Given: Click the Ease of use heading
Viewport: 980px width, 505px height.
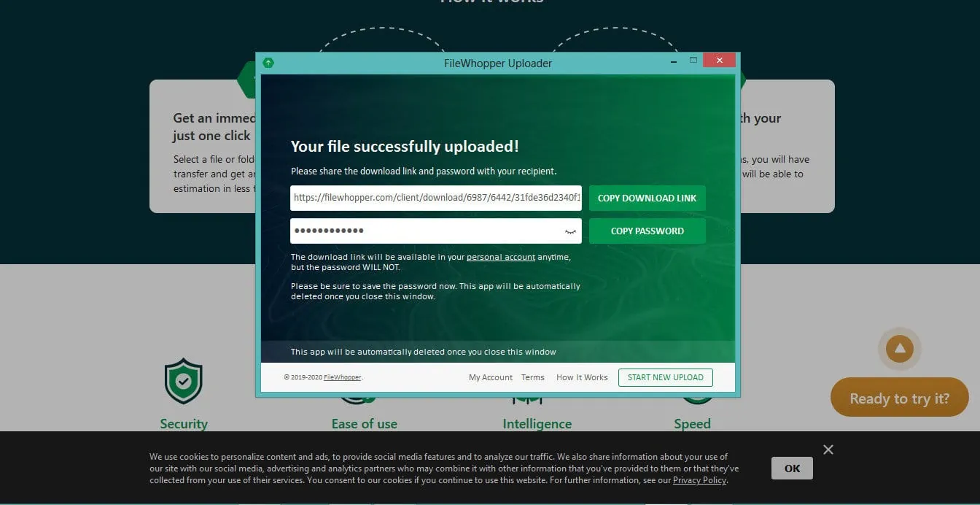Looking at the screenshot, I should coord(364,424).
